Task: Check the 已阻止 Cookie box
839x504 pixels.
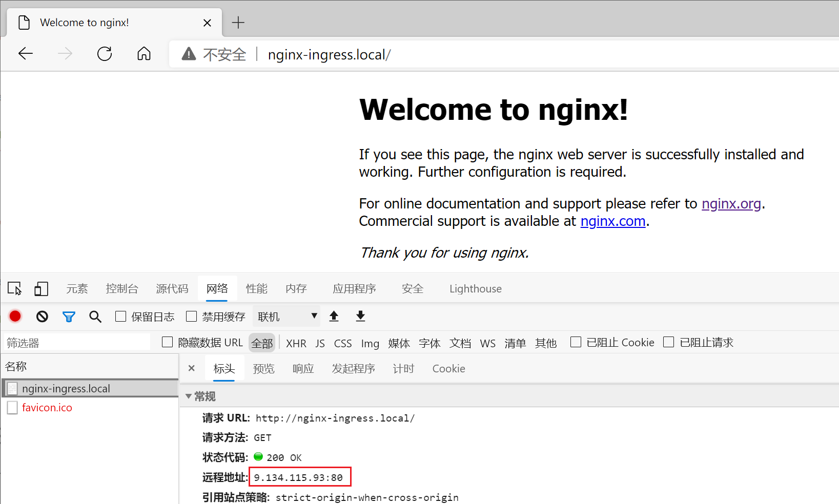Action: 576,342
